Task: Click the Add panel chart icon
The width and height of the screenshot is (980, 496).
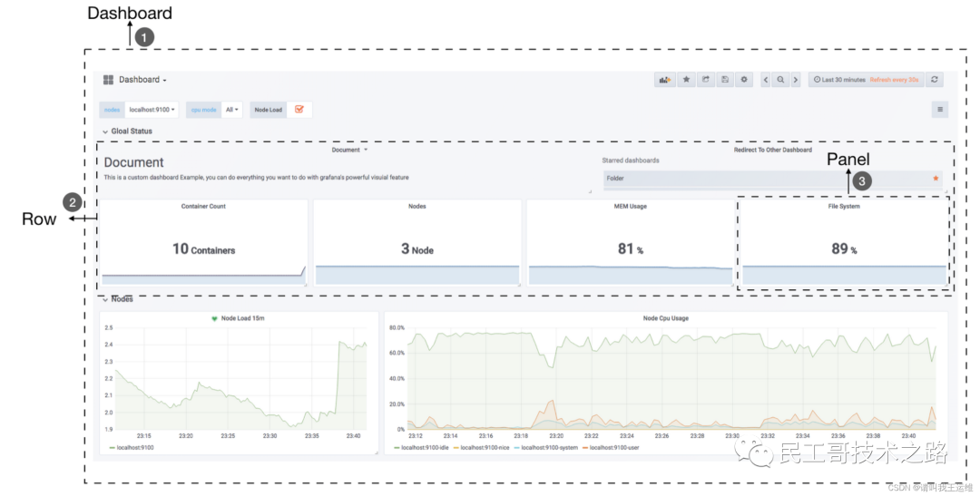Action: click(665, 80)
